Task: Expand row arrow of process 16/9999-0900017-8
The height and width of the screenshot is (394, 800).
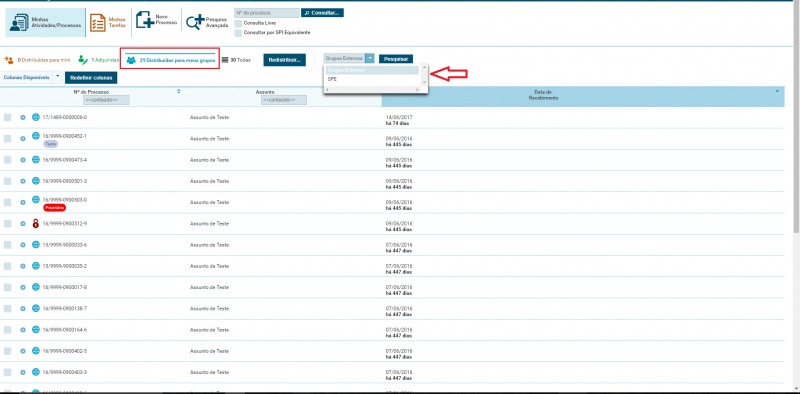Action: (x=22, y=287)
